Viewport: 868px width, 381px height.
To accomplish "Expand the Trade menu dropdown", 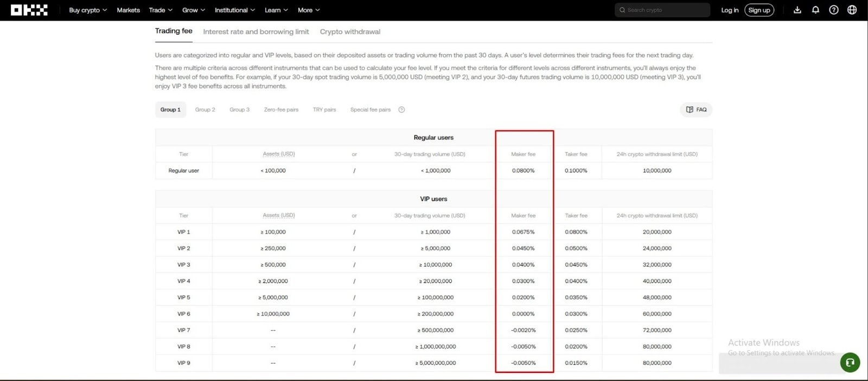I will (161, 10).
